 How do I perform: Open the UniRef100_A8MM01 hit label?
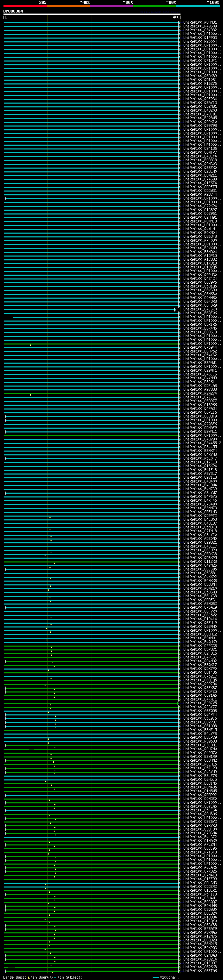[x=200, y=23]
